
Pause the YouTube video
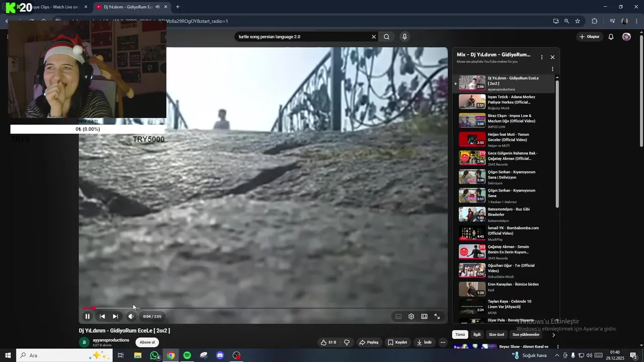(x=88, y=316)
